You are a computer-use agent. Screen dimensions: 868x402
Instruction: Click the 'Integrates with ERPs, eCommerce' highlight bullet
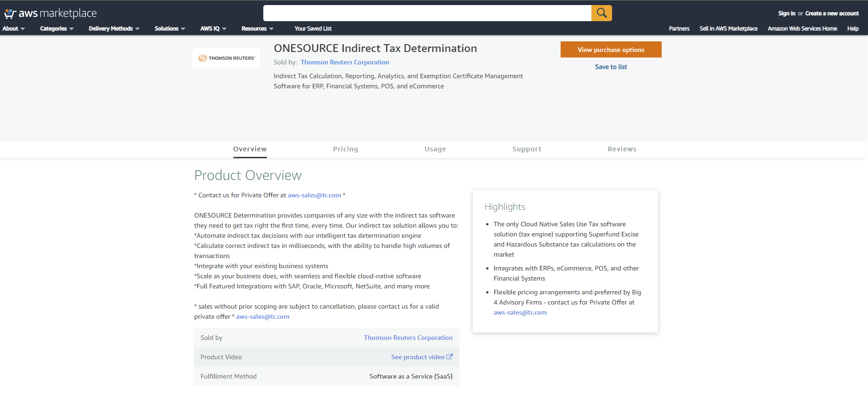[x=566, y=273]
